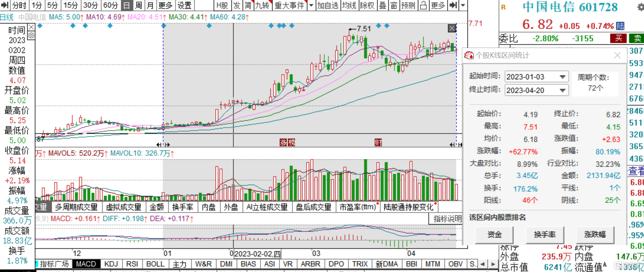Switch volume pane to 多周期成交量
644x272 pixels.
pos(76,207)
